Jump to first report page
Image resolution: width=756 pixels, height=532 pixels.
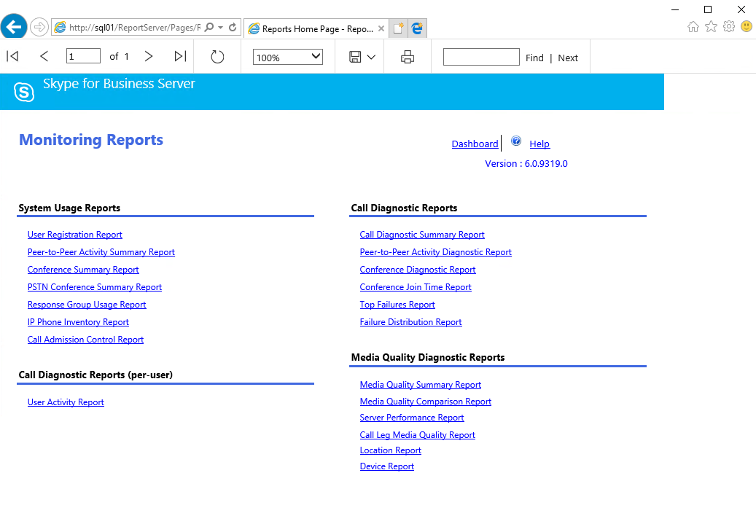pyautogui.click(x=12, y=56)
